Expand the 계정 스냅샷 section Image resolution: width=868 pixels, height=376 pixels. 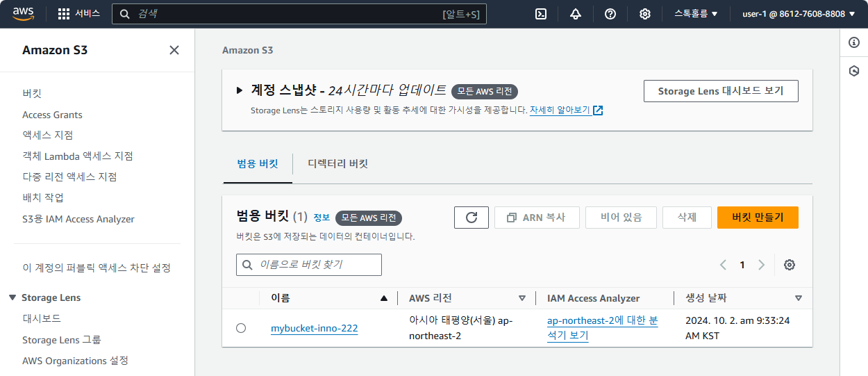coord(240,90)
